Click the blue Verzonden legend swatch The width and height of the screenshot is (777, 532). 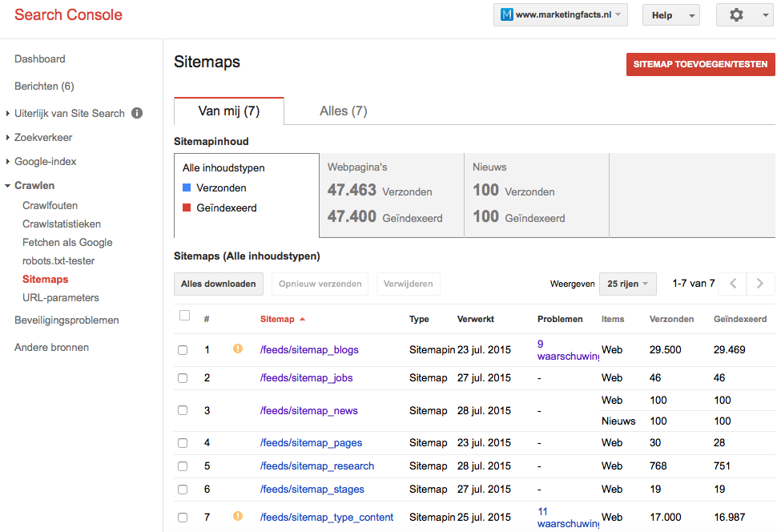tap(187, 188)
